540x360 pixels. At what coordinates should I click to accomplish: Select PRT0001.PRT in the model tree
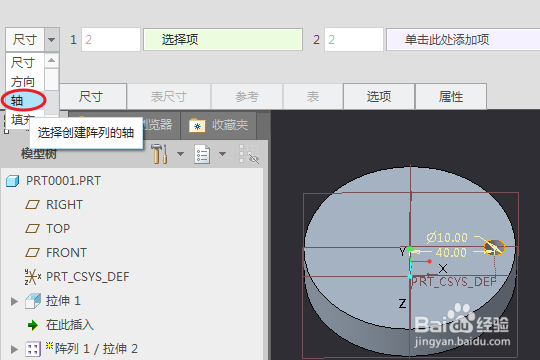(63, 181)
